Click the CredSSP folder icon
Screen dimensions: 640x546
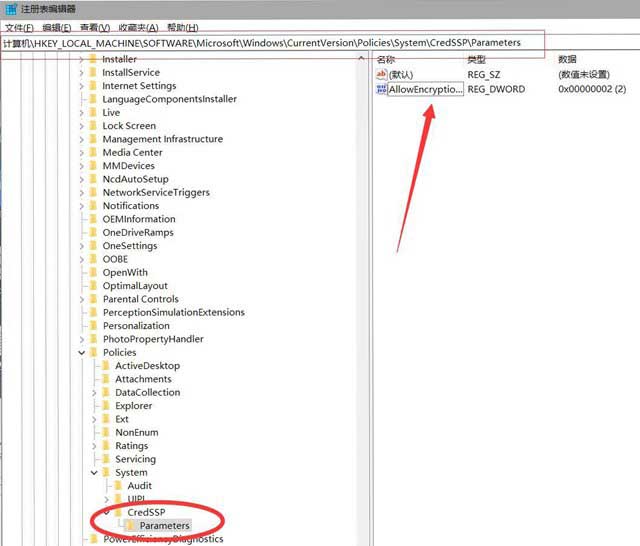tap(118, 512)
